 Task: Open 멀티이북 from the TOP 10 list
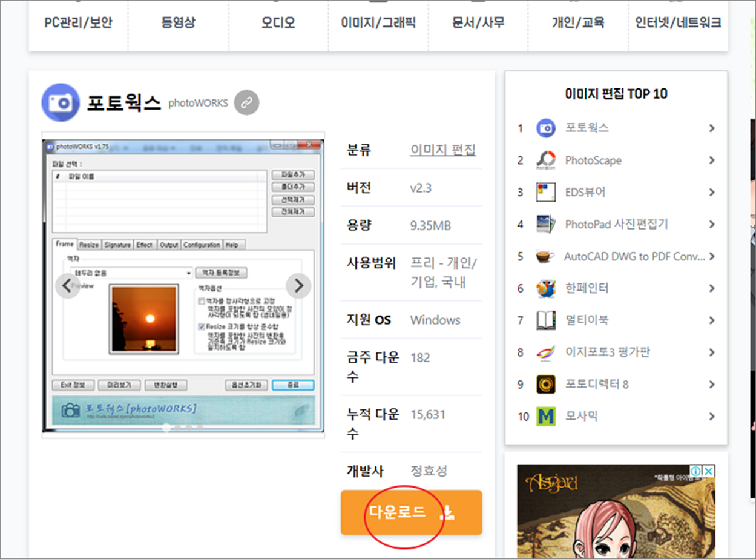(587, 320)
